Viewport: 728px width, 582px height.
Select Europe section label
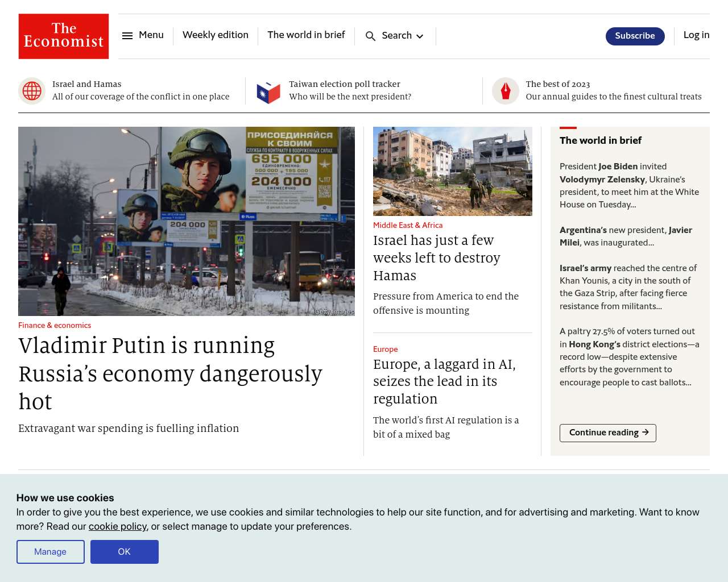[x=386, y=349]
